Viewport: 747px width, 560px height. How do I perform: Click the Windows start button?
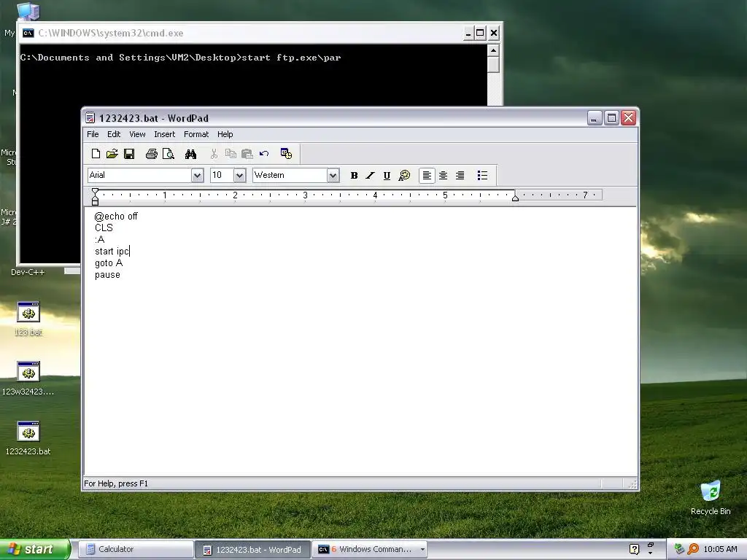(35, 550)
